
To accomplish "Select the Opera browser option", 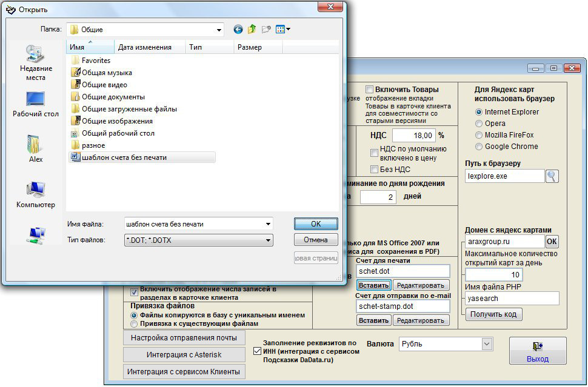I will tap(478, 124).
